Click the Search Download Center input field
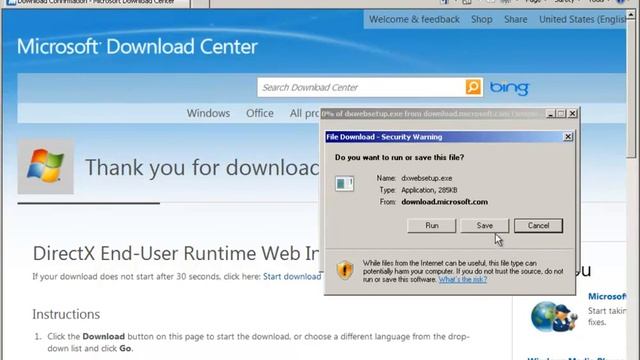The image size is (640, 360). click(x=362, y=87)
